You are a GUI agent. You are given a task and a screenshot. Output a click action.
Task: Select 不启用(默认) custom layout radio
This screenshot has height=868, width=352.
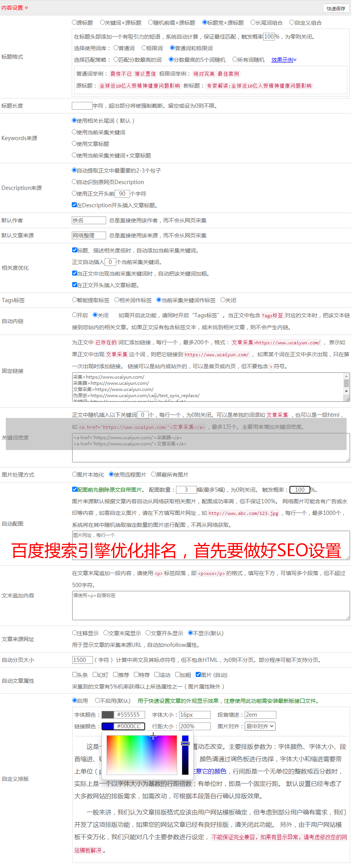[x=97, y=700]
